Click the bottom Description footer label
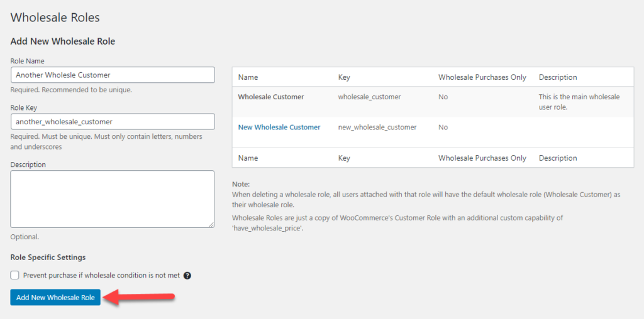Viewport: 644px width, 319px height. click(x=558, y=158)
